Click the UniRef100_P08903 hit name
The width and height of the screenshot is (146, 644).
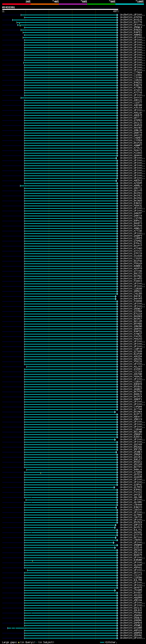point(131,281)
